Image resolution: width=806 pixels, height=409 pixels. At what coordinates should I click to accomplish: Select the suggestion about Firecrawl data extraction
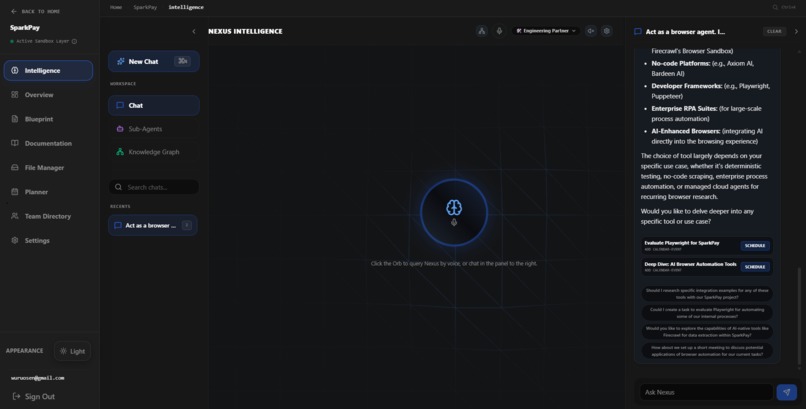(x=707, y=331)
